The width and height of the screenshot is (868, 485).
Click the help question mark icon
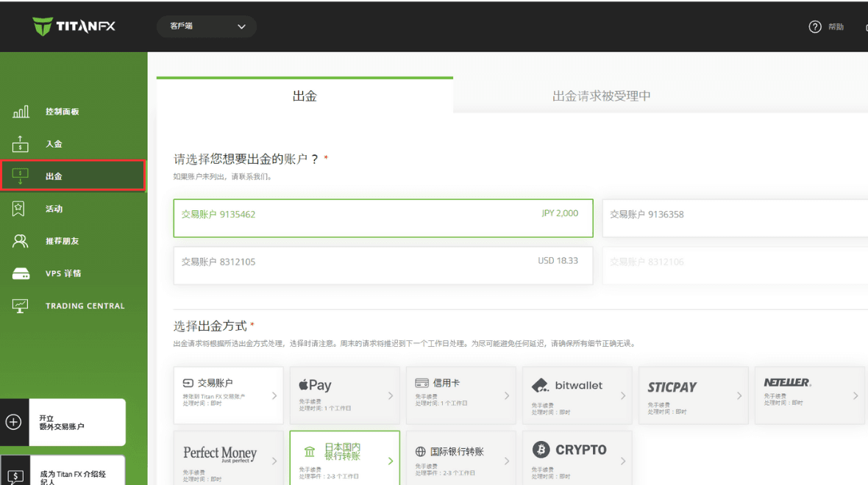pos(814,27)
